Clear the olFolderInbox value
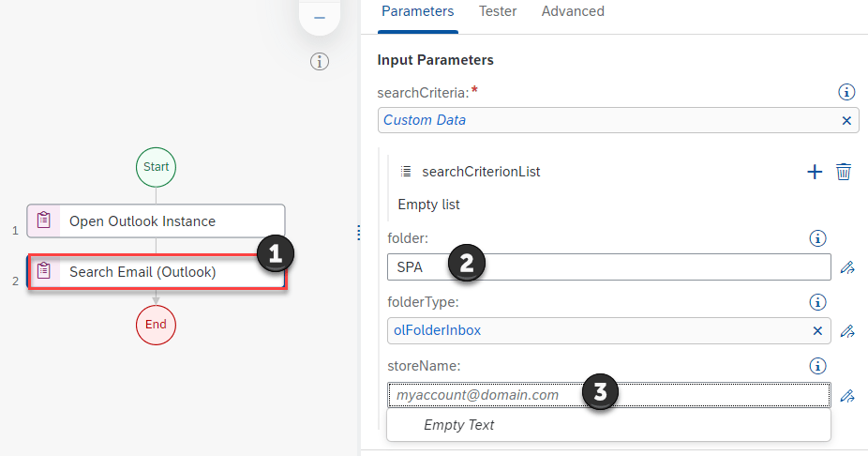Screen dimensions: 868x456 pyautogui.click(x=817, y=331)
